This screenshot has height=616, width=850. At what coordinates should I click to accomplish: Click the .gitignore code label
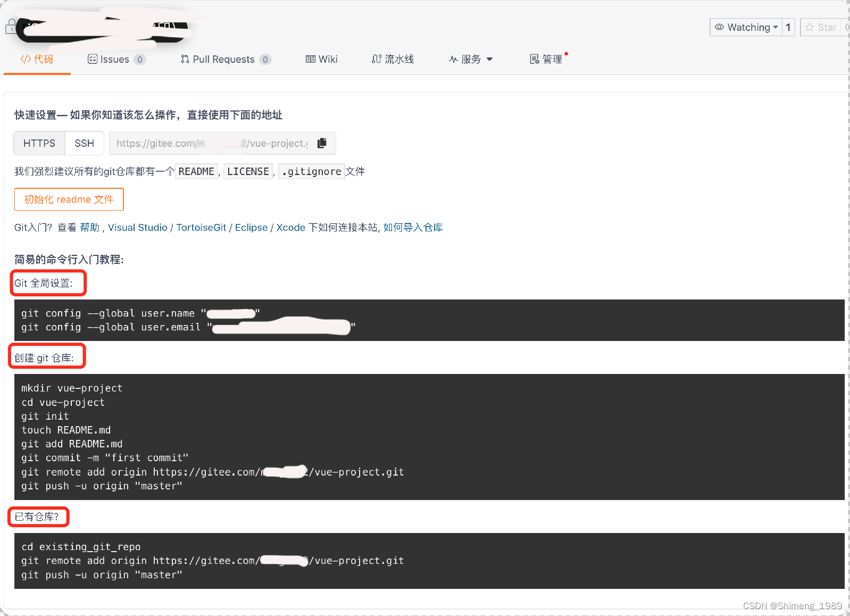click(x=312, y=171)
